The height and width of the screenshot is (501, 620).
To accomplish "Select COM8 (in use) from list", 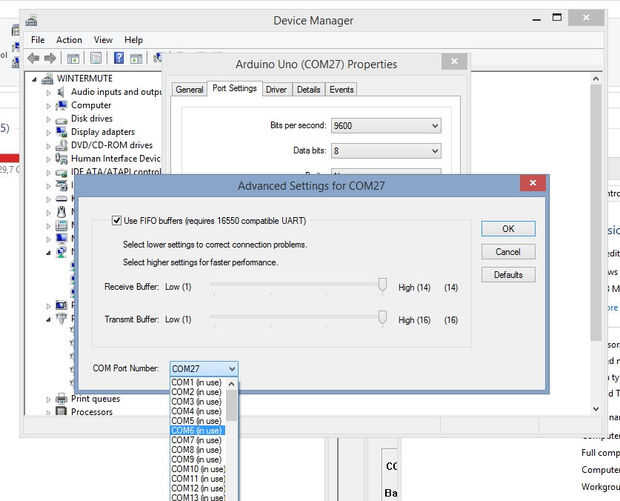I will [x=198, y=450].
